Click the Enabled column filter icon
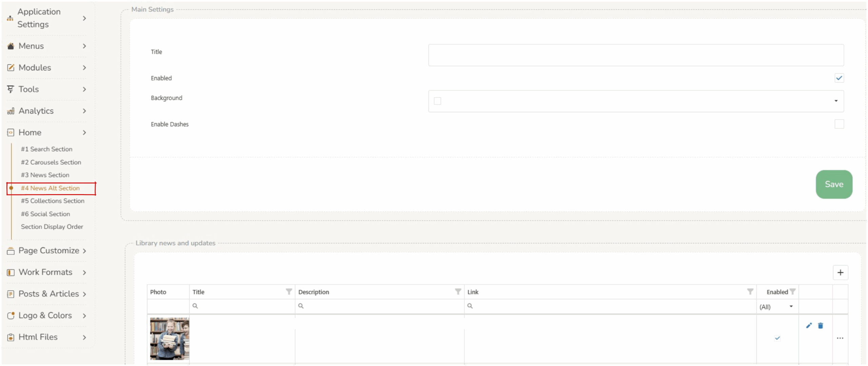Screen dimensions: 868x366 (x=792, y=292)
